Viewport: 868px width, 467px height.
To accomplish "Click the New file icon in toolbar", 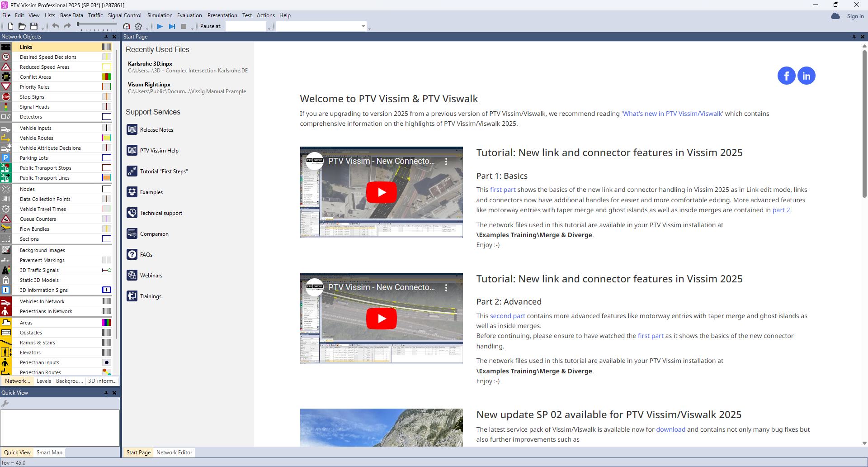I will (x=10, y=26).
